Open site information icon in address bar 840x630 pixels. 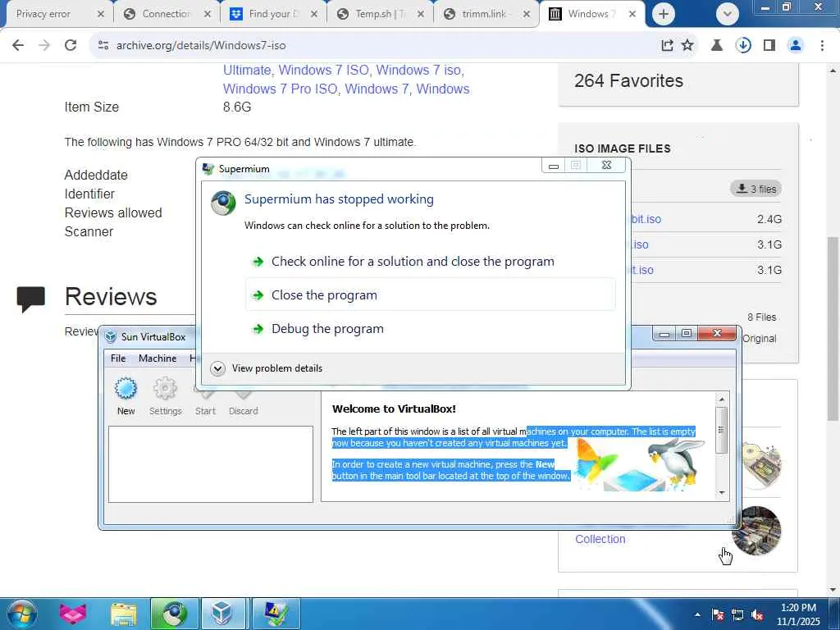103,46
